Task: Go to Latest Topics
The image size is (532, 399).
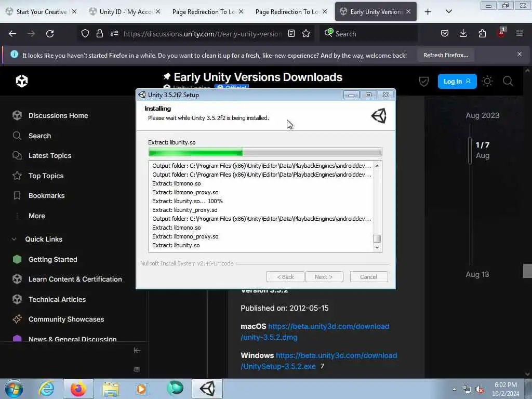Action: click(x=49, y=156)
